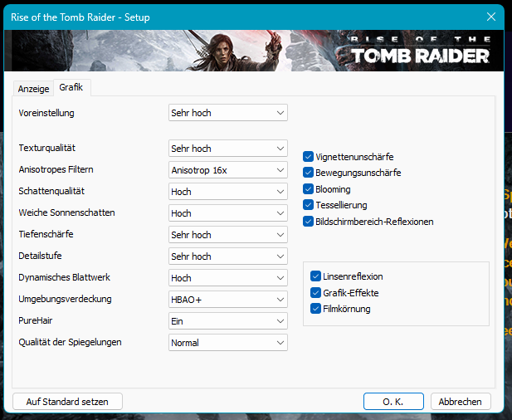Click the Rise of the Tomb Raider banner image
The height and width of the screenshot is (420, 512).
pos(254,51)
